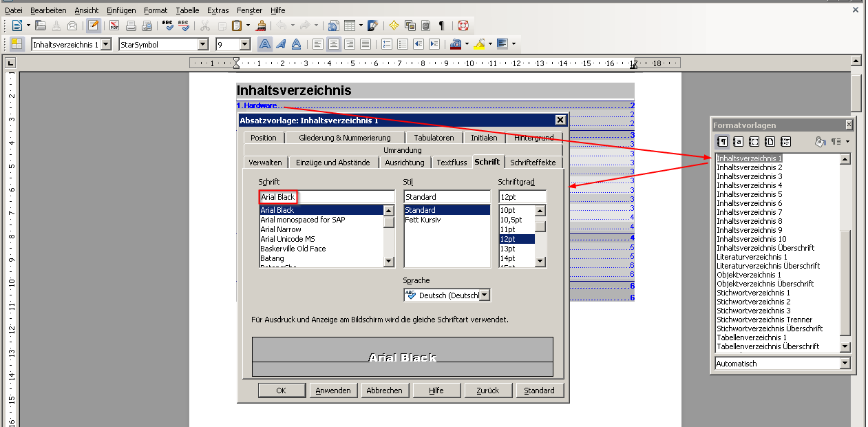Select Character Styles icon in Formatvorlagen
Image resolution: width=868 pixels, height=427 pixels.
pos(739,141)
